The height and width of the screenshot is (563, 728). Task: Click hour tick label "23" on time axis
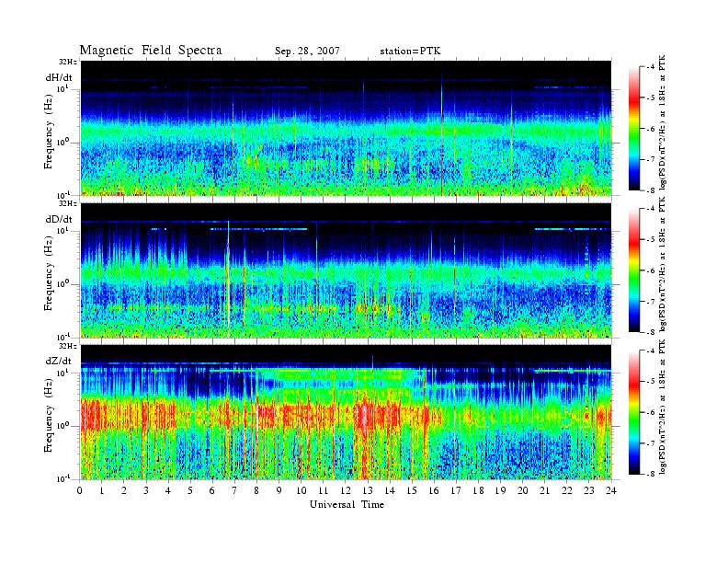[588, 490]
